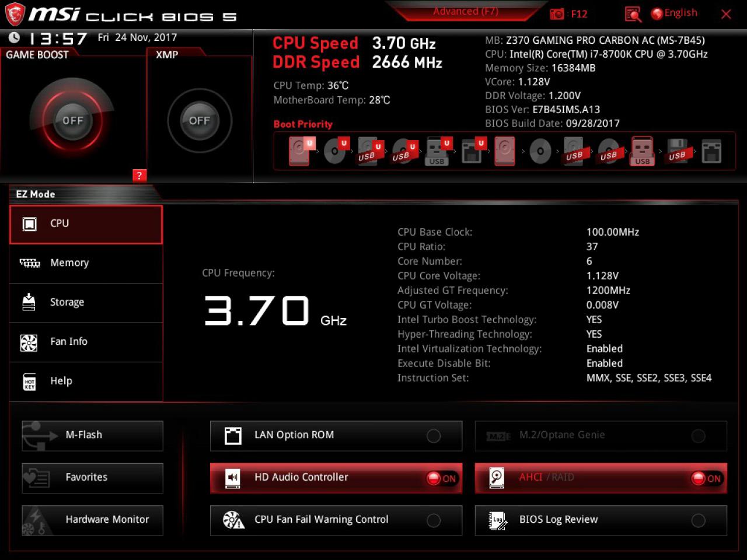
Task: Click the Memory Size 16384MB text
Action: point(540,68)
